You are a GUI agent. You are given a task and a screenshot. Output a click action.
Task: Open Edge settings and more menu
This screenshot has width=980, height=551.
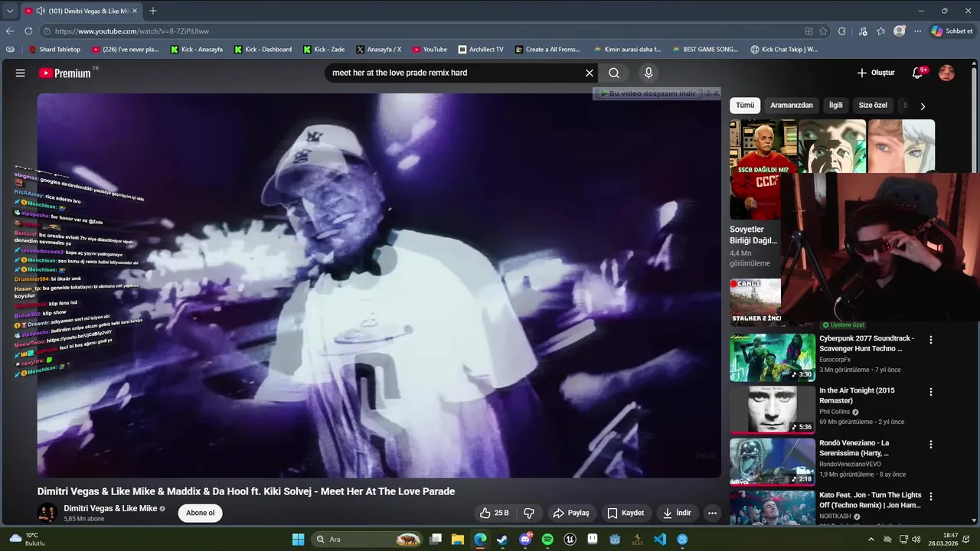click(x=917, y=31)
